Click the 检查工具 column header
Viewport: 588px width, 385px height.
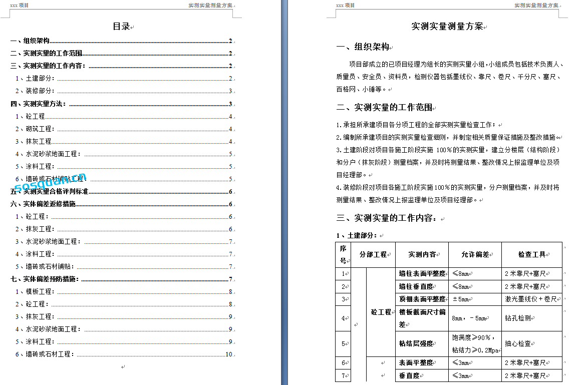531,255
